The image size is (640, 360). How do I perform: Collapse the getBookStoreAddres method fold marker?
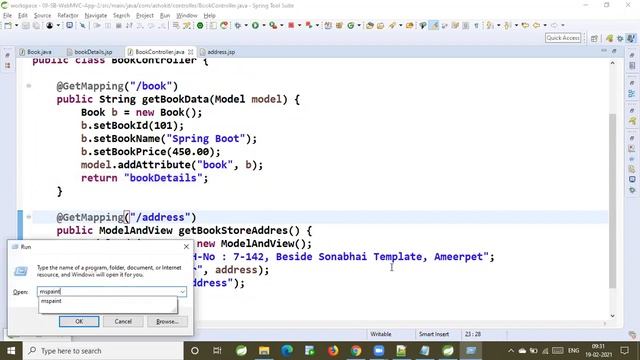click(x=29, y=217)
